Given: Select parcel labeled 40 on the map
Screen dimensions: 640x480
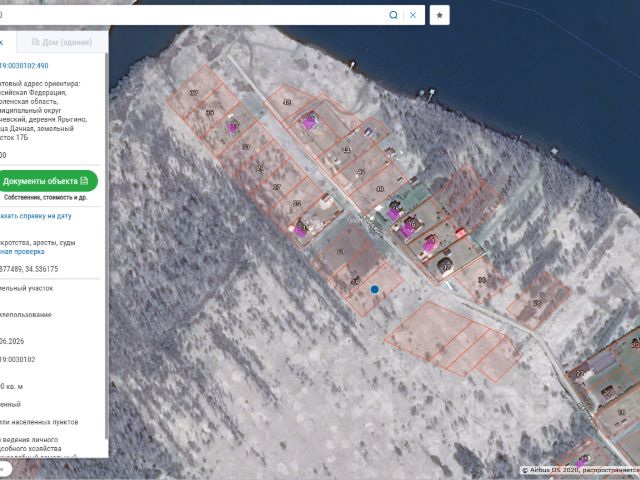Looking at the screenshot, I should [x=380, y=189].
